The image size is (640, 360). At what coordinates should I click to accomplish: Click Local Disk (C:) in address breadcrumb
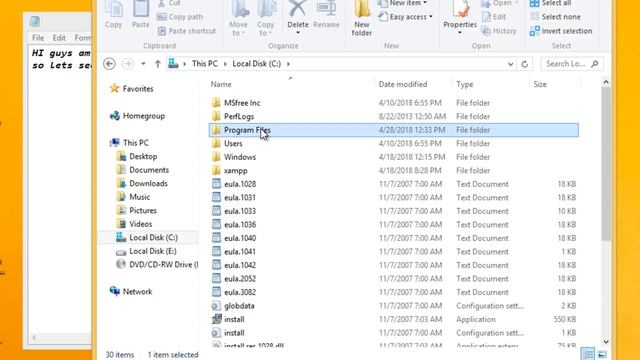[x=256, y=64]
